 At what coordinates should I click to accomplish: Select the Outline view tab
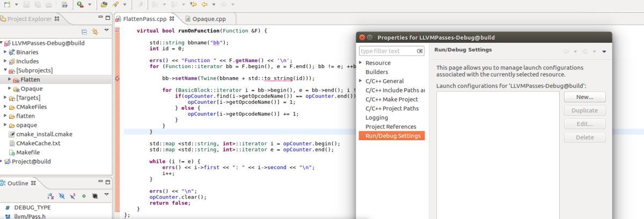pos(18,183)
